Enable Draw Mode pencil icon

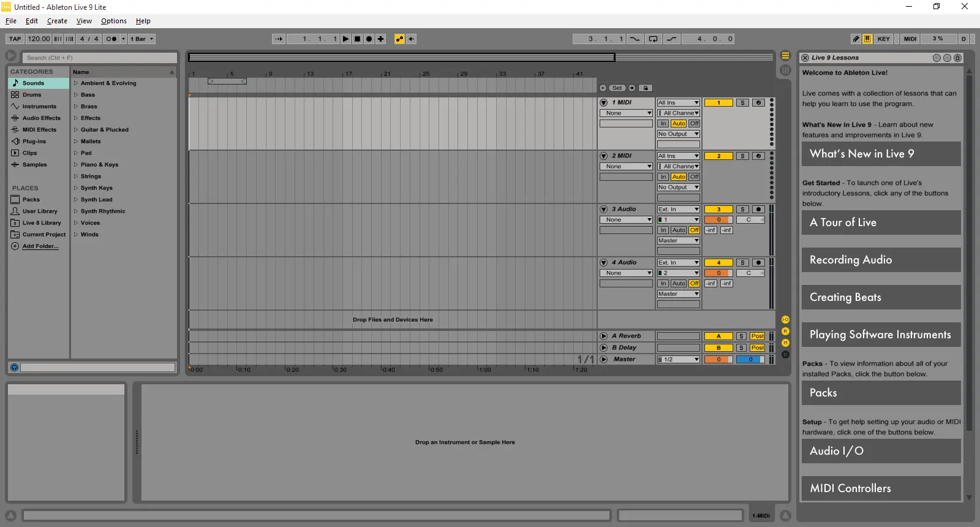856,39
